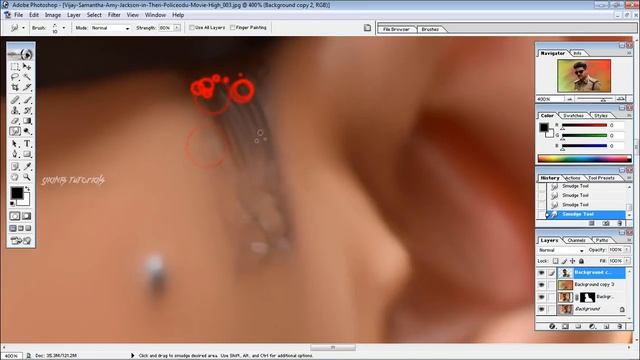Viewport: 640px width, 360px height.
Task: Select the Type tool
Action: coord(27,144)
